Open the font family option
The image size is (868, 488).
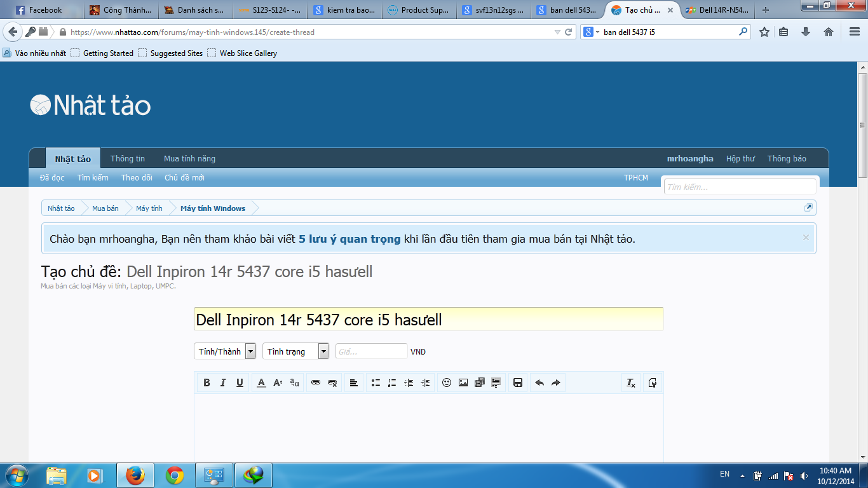click(x=294, y=383)
